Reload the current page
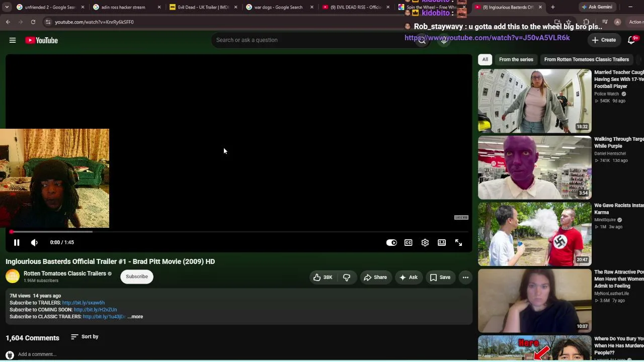 [33, 22]
